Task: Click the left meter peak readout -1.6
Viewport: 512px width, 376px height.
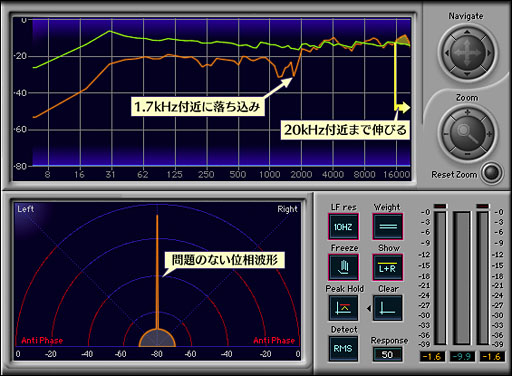Action: [x=432, y=357]
